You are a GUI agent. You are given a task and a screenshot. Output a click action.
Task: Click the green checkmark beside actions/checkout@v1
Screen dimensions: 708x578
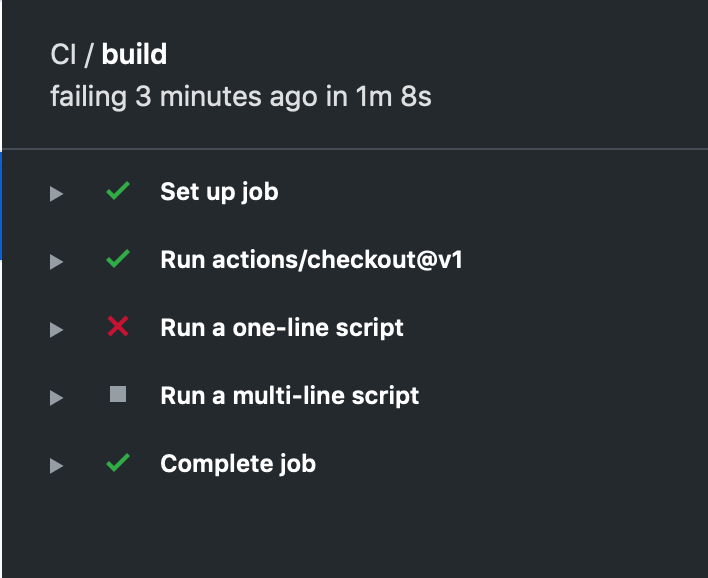click(x=118, y=259)
